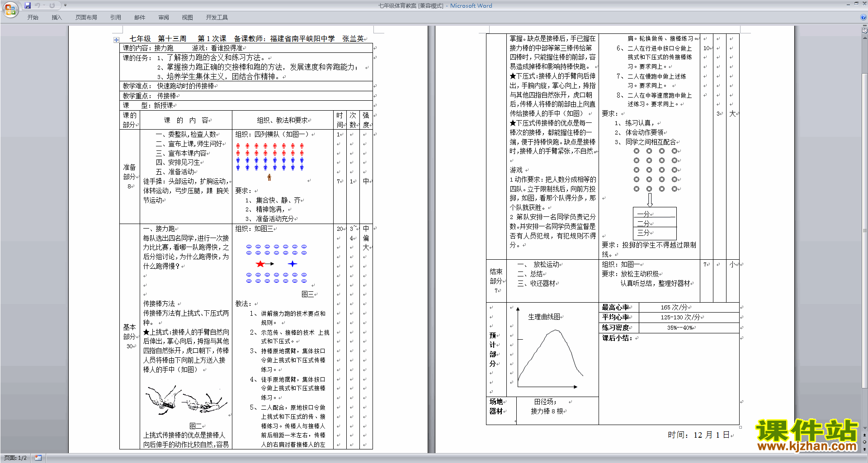Image resolution: width=868 pixels, height=463 pixels.
Task: Click the Save icon in Quick Access toolbar
Action: (x=28, y=5)
